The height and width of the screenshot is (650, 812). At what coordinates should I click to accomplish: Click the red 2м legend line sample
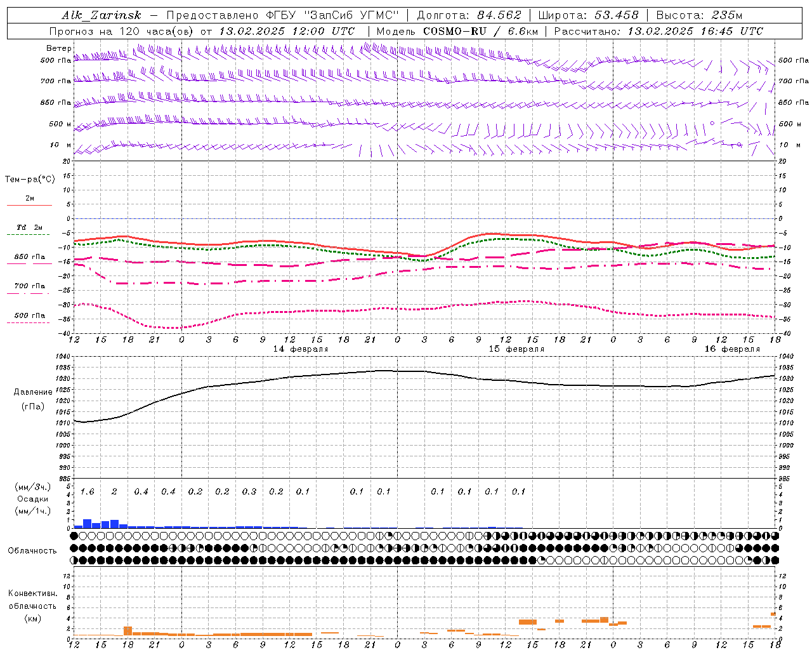(29, 206)
